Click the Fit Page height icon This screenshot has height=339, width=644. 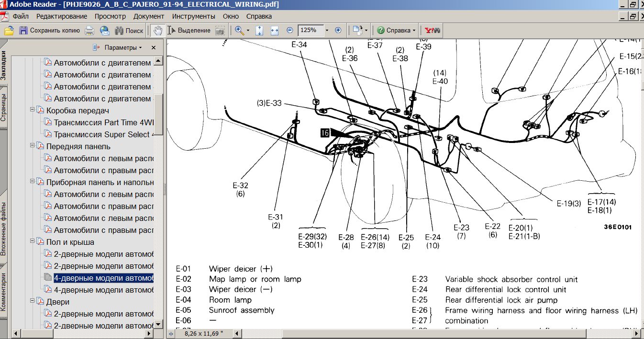259,31
